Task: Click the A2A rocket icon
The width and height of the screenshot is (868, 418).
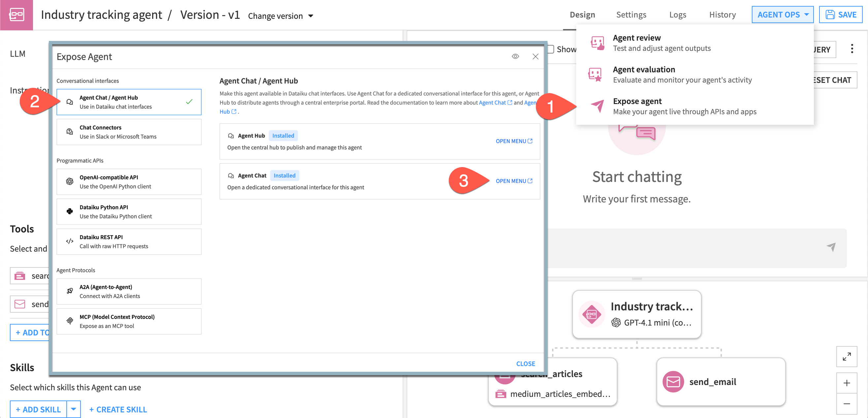Action: tap(69, 291)
